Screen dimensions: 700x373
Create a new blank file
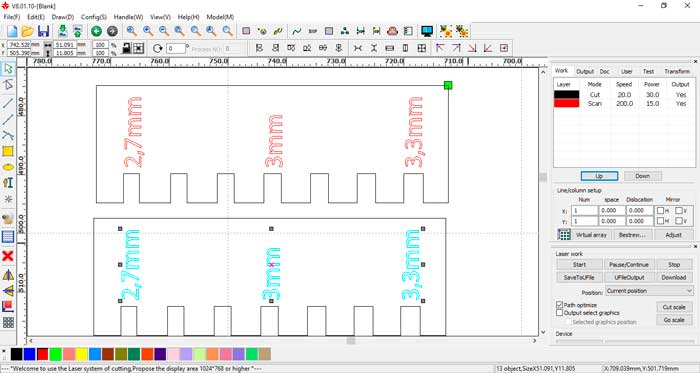click(12, 31)
